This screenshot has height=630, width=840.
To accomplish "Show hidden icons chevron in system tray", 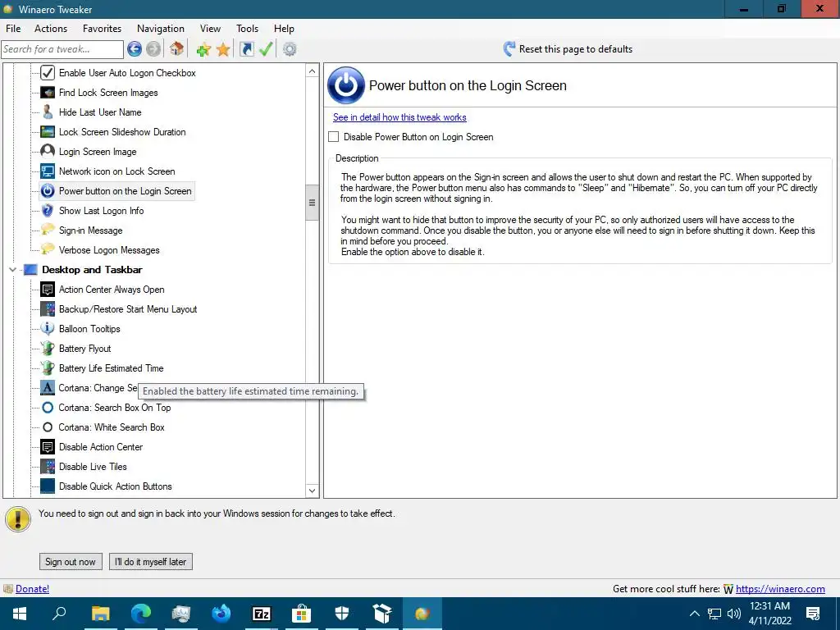I will click(x=694, y=614).
